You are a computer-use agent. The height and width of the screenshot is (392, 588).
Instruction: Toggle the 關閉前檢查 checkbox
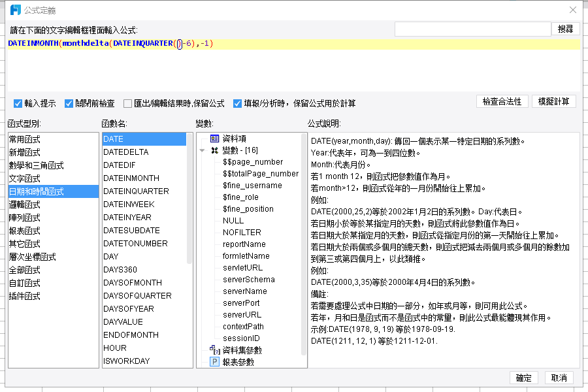pos(69,103)
